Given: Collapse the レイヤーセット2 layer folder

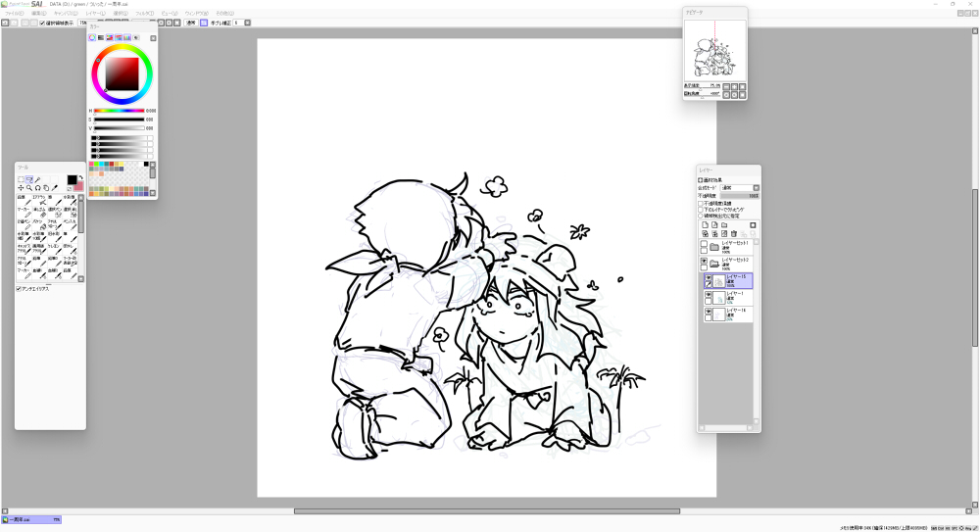Looking at the screenshot, I should (x=713, y=264).
